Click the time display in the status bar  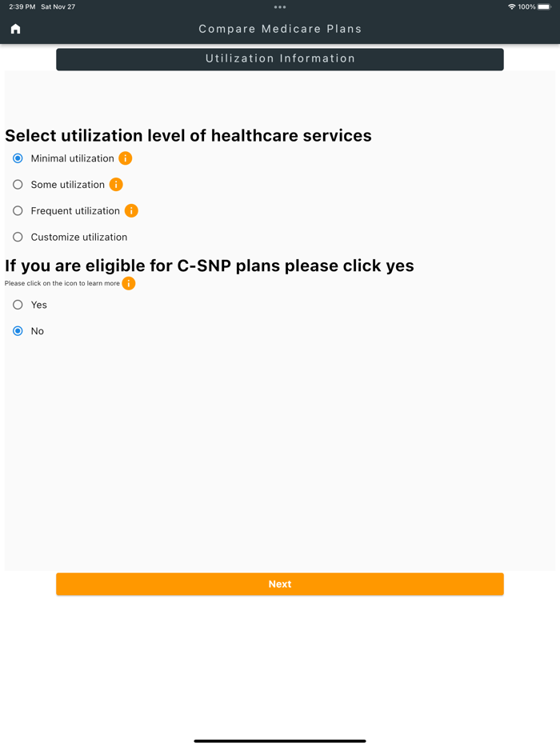point(14,6)
